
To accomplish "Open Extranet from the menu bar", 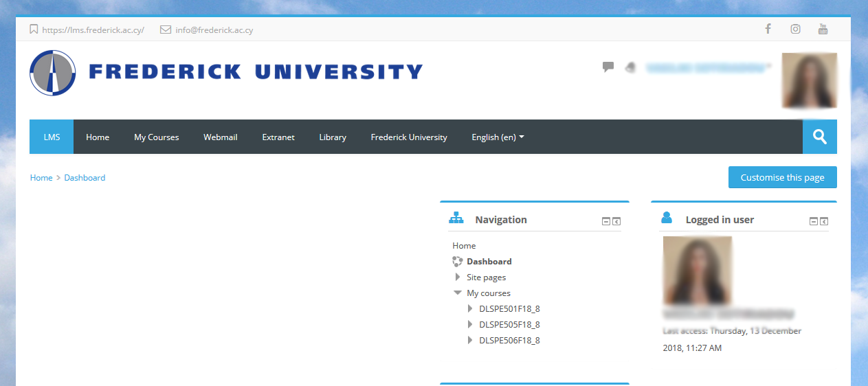I will coord(278,137).
